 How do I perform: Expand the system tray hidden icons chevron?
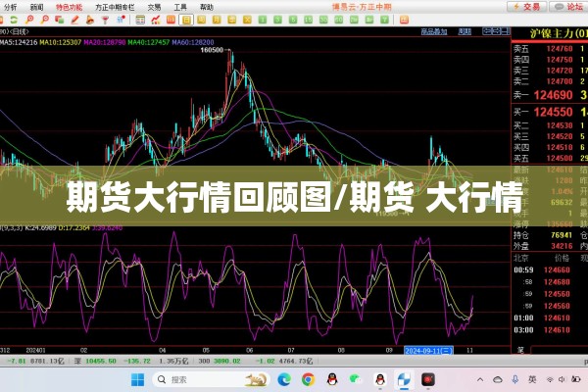[480, 379]
